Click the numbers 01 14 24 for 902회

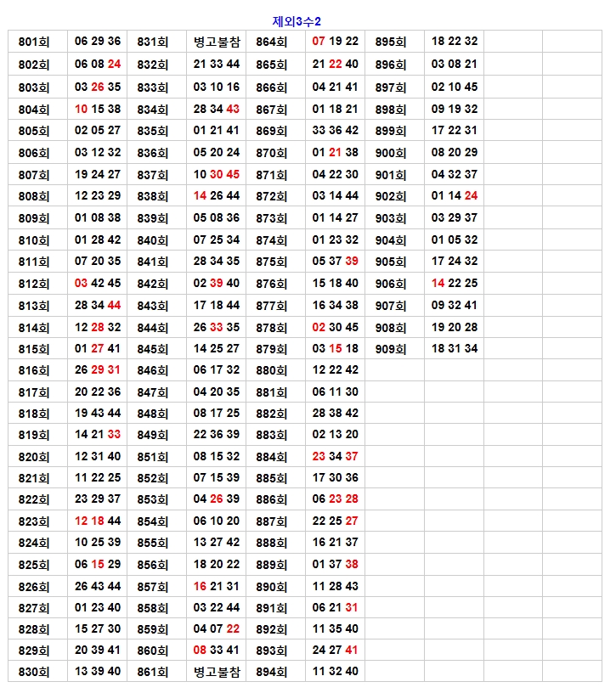pos(455,196)
